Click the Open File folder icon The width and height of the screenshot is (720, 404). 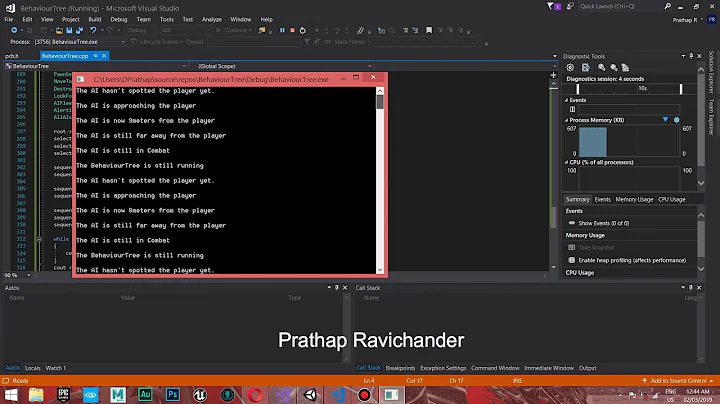pos(59,30)
